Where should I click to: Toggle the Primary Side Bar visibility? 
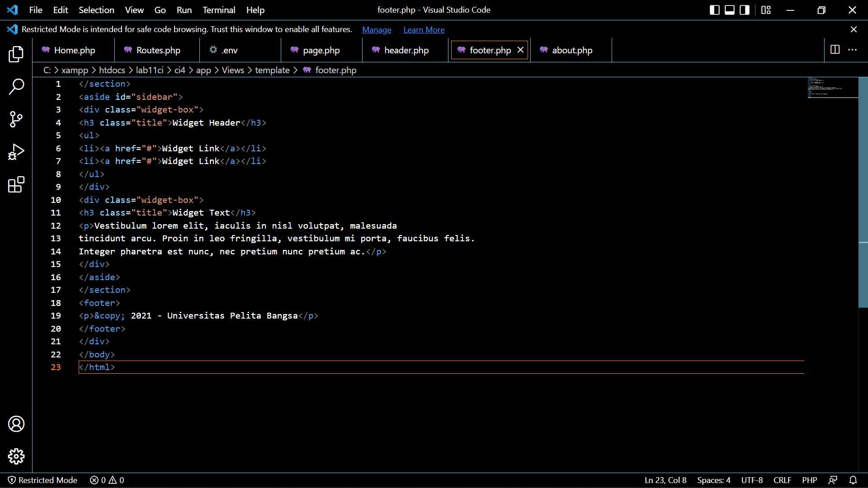coord(714,9)
